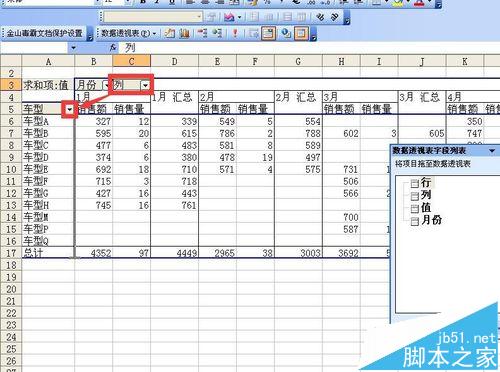500x372 pixels.
Task: Select row header 17
Action: (11, 253)
